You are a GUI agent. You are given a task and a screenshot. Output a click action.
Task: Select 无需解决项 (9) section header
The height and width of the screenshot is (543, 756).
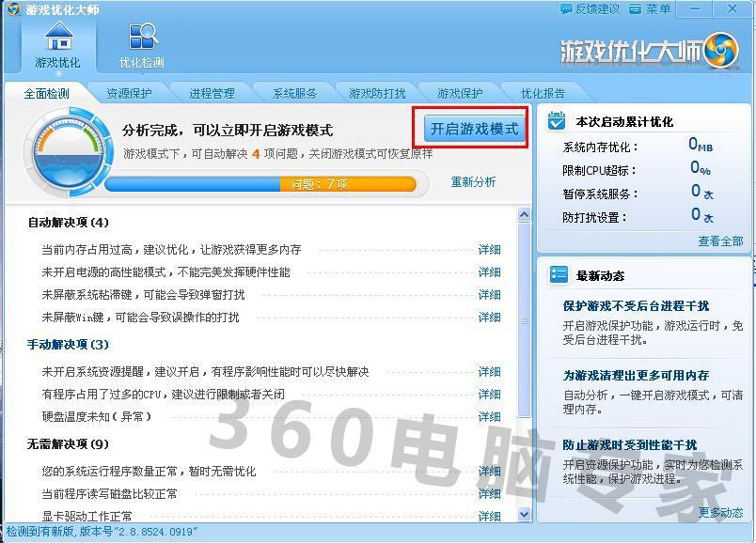(68, 443)
